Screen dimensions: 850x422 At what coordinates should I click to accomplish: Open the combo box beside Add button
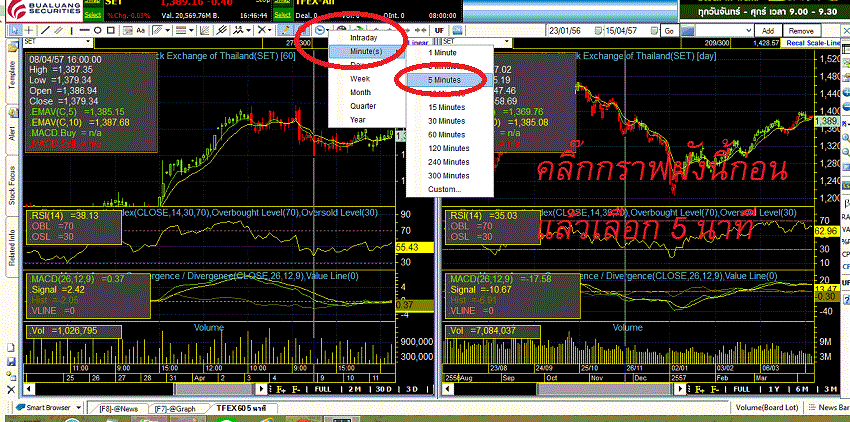pyautogui.click(x=747, y=31)
